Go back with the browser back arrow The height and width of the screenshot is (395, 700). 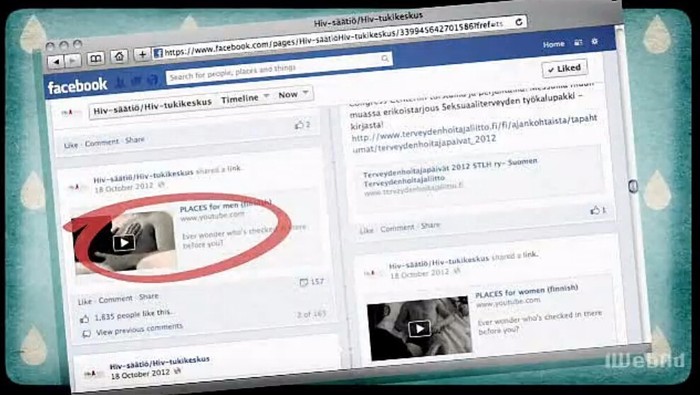56,62
